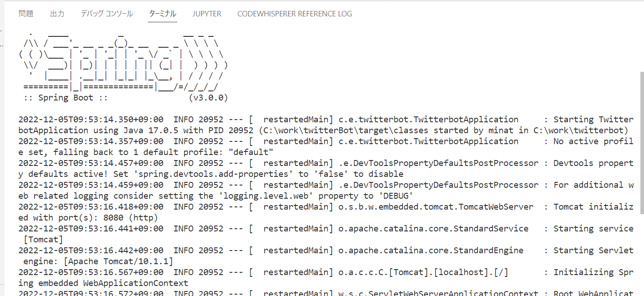
Task: Select the ターミナル tab
Action: [163, 14]
